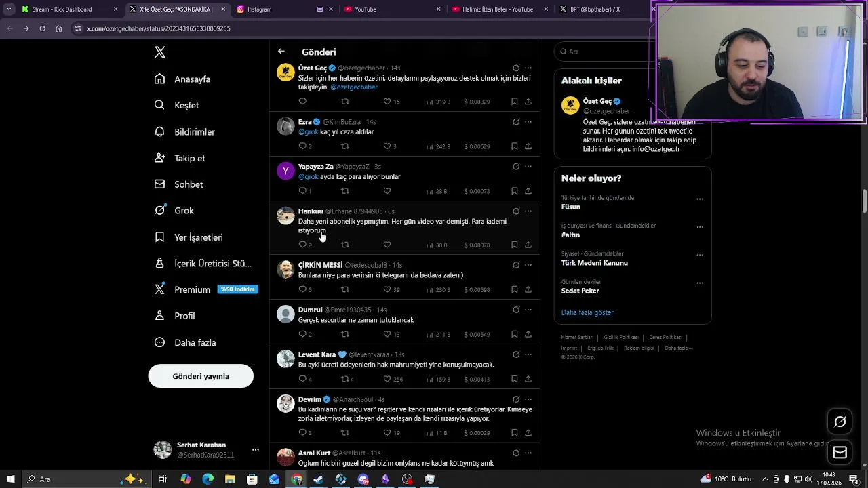The height and width of the screenshot is (488, 868).
Task: Open more options for Türk Medeni Kanunu trend
Action: click(700, 256)
